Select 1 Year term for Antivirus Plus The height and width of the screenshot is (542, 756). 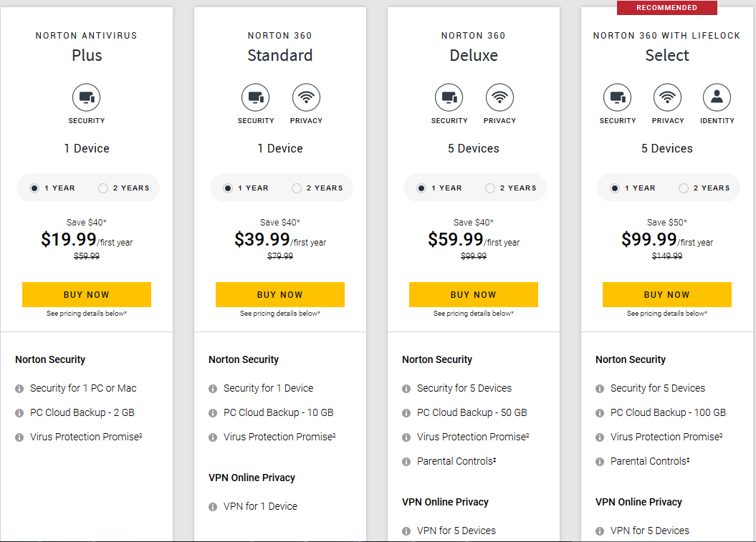tap(34, 188)
